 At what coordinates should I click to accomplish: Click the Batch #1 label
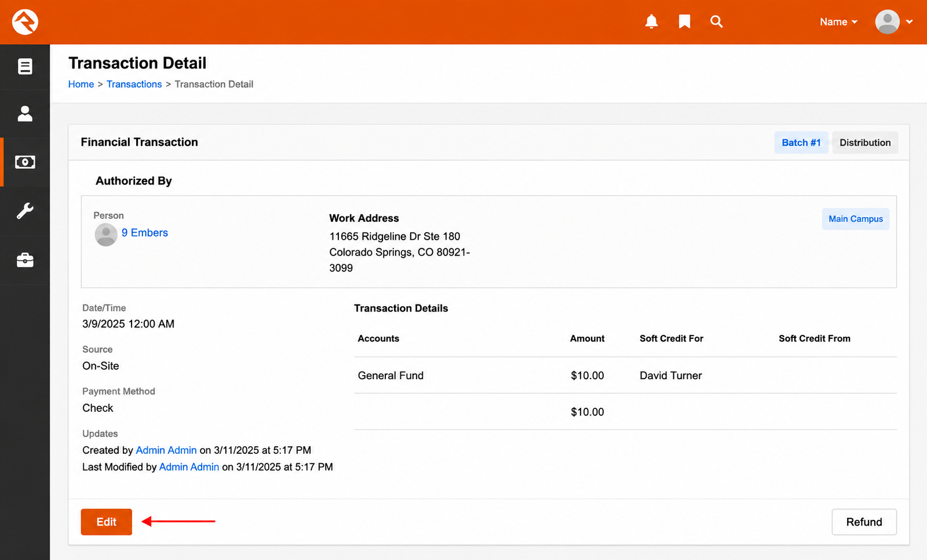click(801, 142)
